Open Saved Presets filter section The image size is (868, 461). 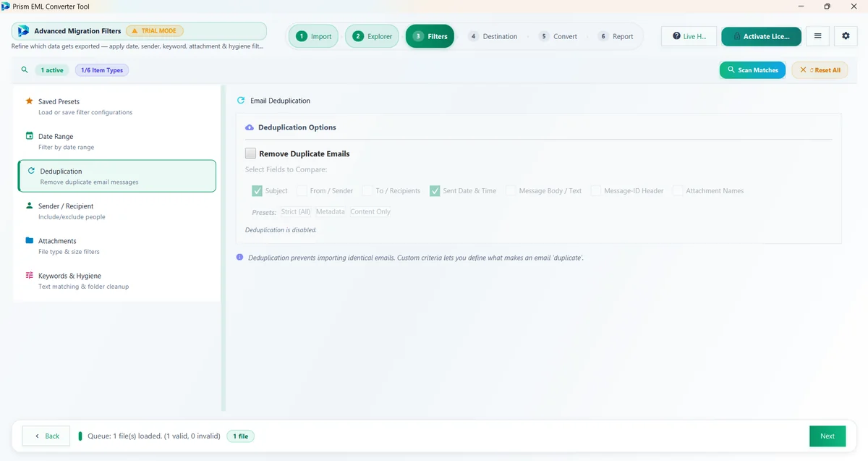pos(117,106)
